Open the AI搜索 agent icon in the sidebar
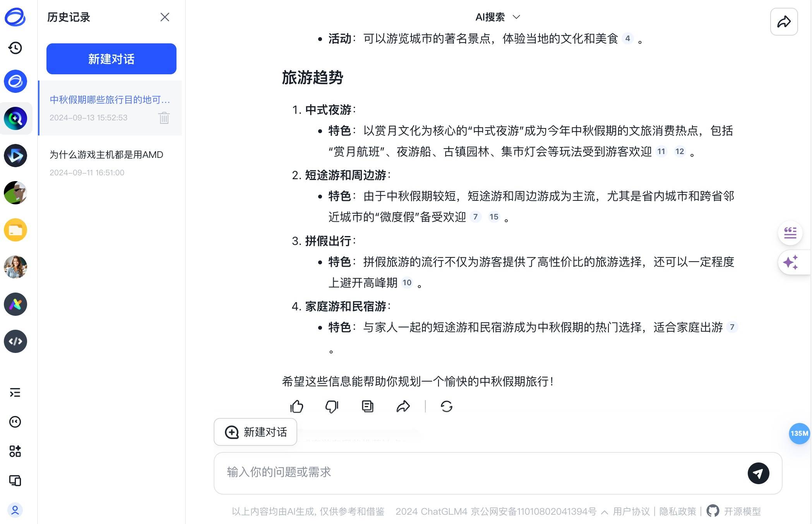Screen dimensions: 812x524 (x=15, y=118)
